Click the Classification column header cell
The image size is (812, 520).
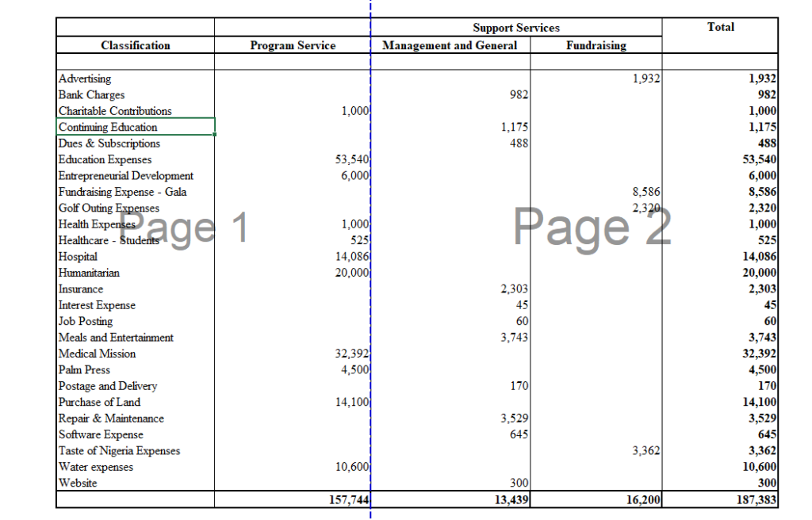pos(135,46)
